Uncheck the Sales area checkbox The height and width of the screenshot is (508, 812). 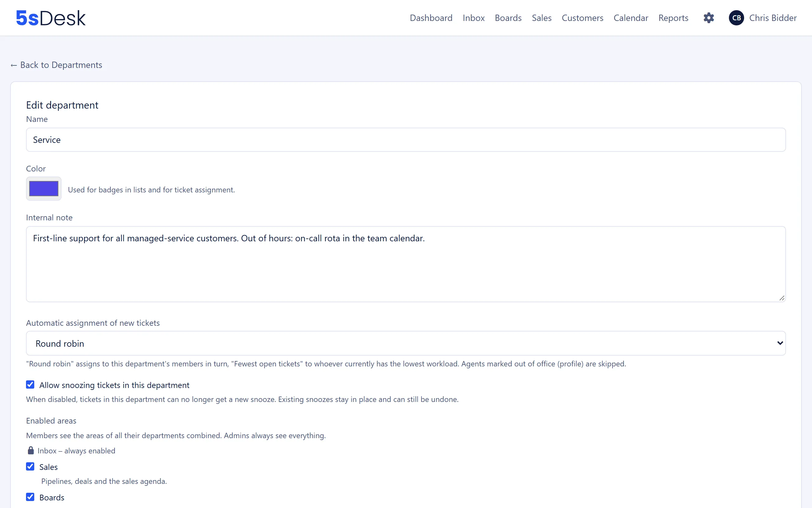click(30, 467)
